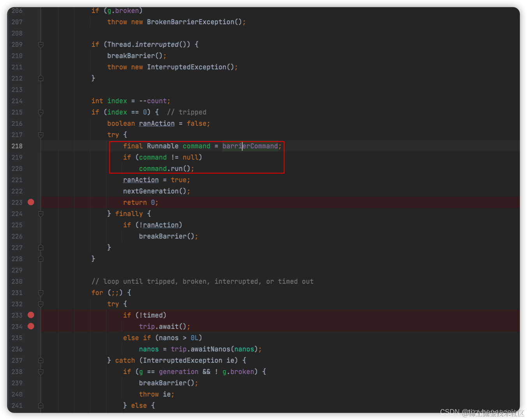The image size is (527, 420).
Task: Click the 'throw ie;' statement
Action: click(157, 394)
